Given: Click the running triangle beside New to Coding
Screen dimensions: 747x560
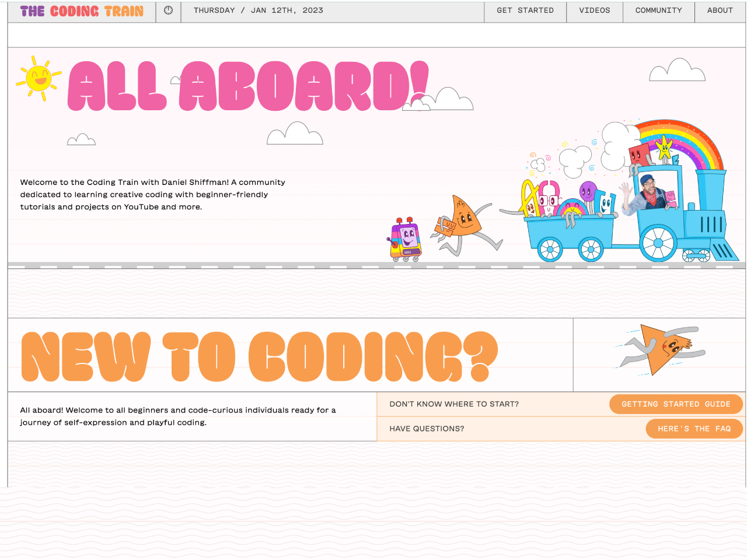Looking at the screenshot, I should [660, 349].
